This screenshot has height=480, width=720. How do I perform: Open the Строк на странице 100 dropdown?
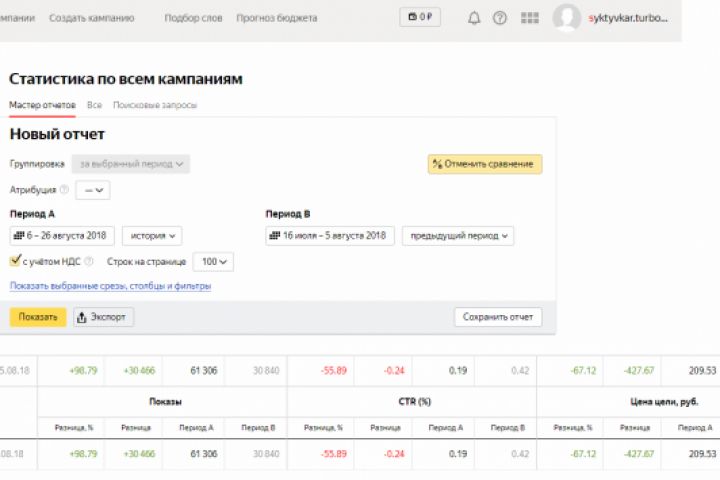click(x=213, y=261)
